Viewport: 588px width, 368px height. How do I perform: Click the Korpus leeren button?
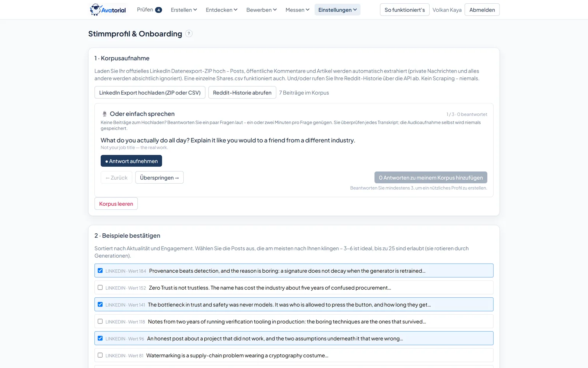pos(116,204)
